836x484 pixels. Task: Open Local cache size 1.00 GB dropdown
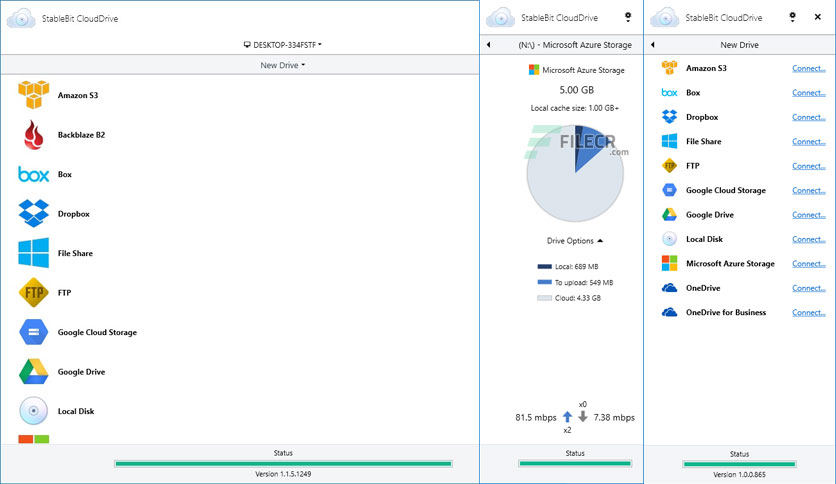point(575,108)
